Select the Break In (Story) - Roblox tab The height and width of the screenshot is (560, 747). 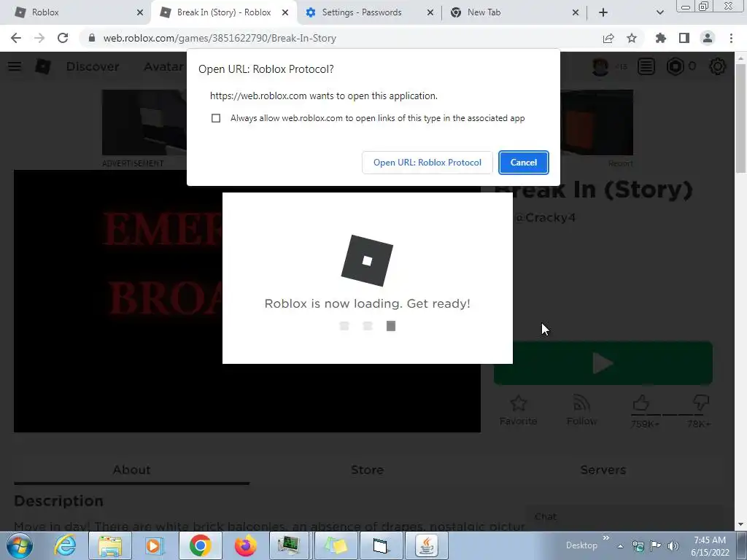coord(224,12)
